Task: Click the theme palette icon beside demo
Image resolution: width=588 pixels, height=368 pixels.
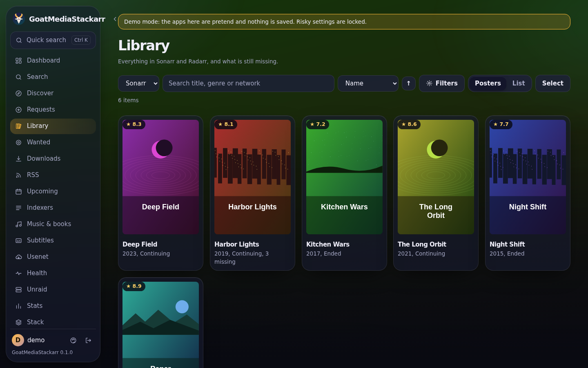Action: [73, 340]
